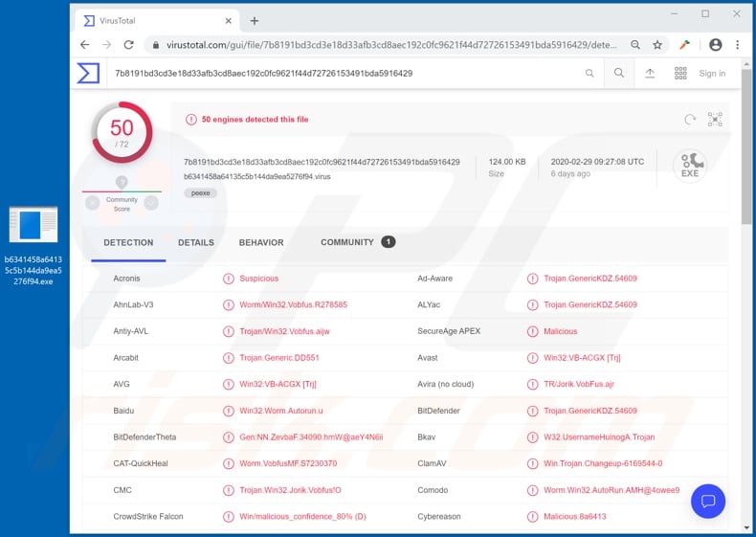Click Trojan/Win32.Vobfus.aijw result
This screenshot has width=756, height=537.
pyautogui.click(x=284, y=331)
